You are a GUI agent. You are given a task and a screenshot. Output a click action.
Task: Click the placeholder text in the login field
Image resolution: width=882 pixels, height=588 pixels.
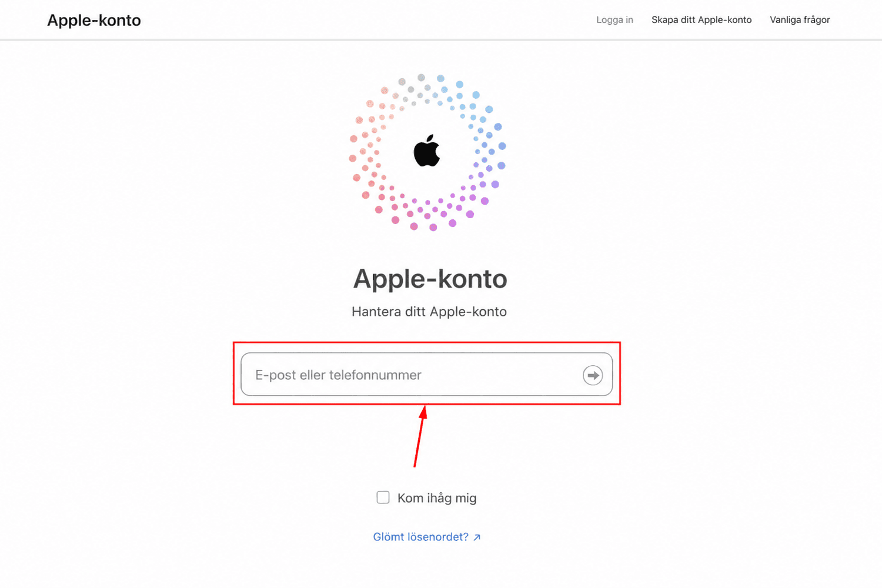338,375
